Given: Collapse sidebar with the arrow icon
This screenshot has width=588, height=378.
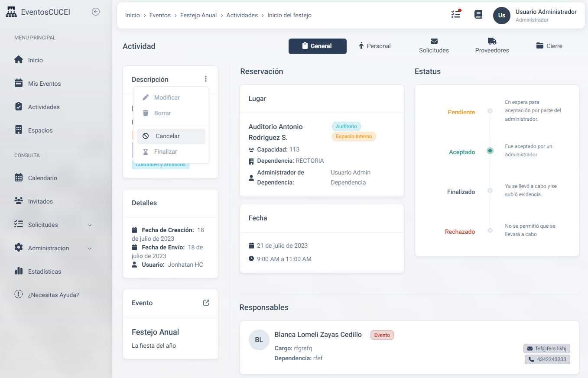Looking at the screenshot, I should tap(96, 12).
